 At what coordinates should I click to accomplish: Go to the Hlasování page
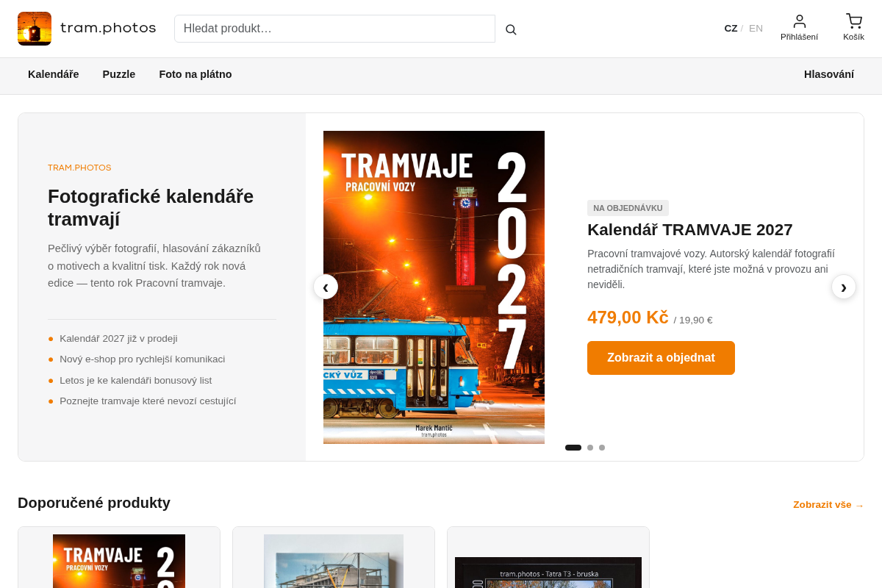[x=829, y=74]
